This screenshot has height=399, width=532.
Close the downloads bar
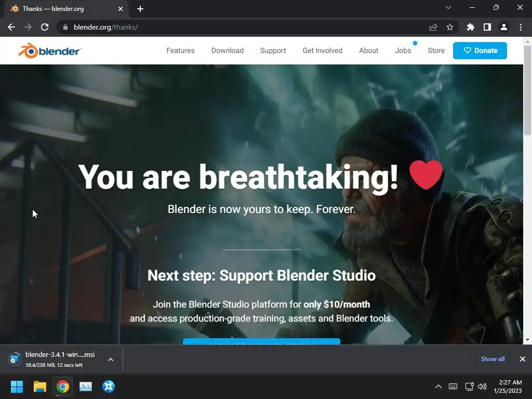(523, 359)
